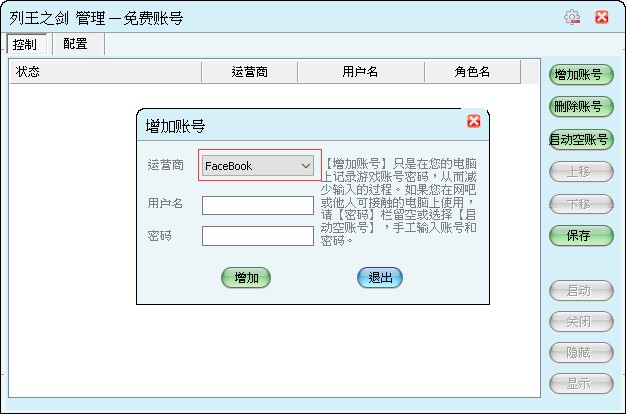Open the settings gear in title bar
The height and width of the screenshot is (414, 627).
tap(572, 17)
